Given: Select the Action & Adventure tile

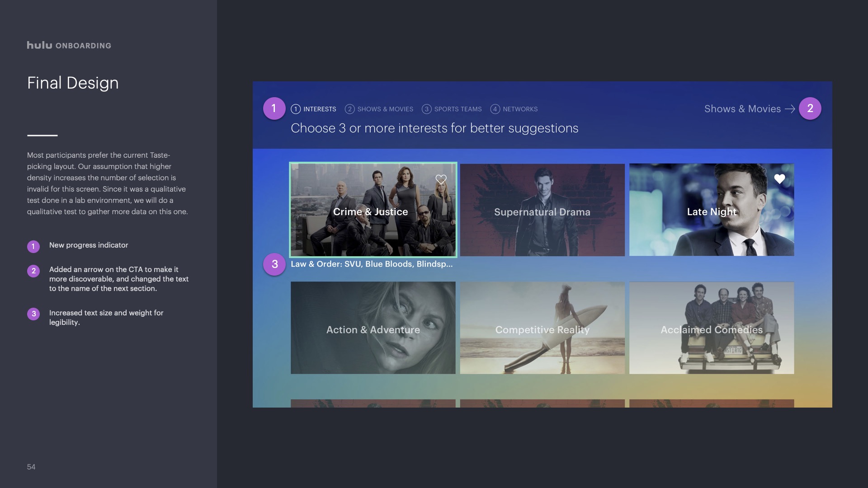Looking at the screenshot, I should [x=373, y=328].
